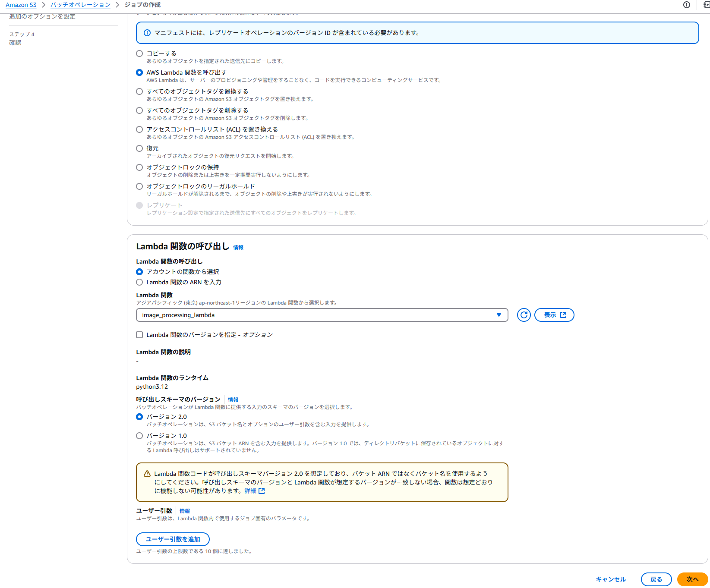Click the ユーザー引数を追加 button
Screen dimensions: 710x588
(x=173, y=539)
